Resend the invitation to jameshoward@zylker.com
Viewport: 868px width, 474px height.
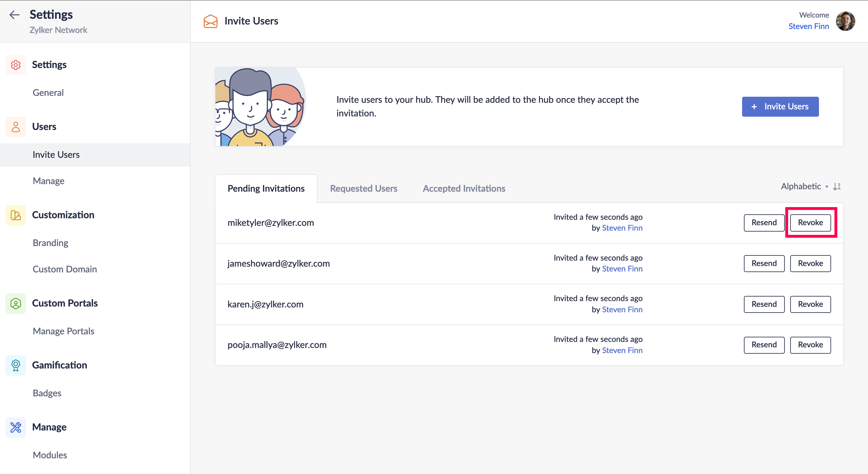pos(764,263)
